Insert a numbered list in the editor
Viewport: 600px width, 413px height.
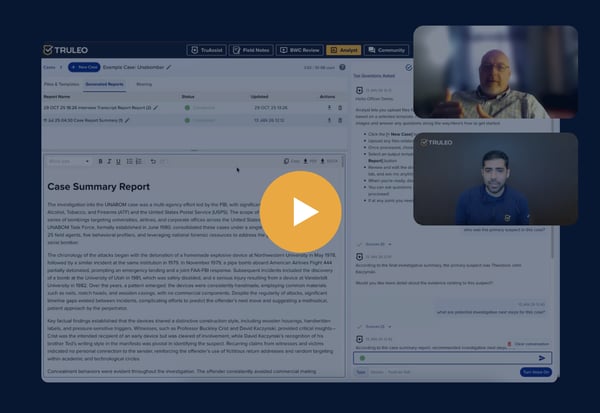(139, 162)
